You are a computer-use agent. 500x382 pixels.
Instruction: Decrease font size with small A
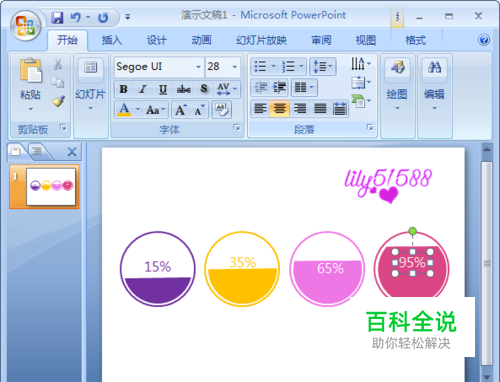pyautogui.click(x=199, y=110)
